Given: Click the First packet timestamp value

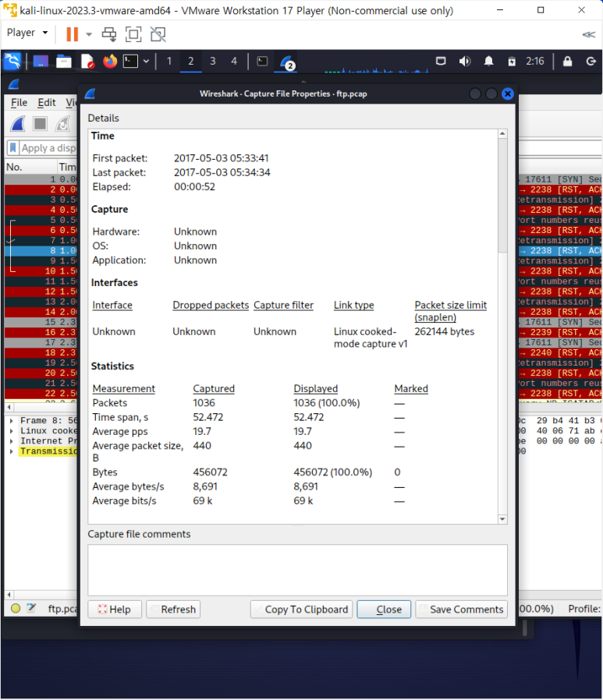Looking at the screenshot, I should (x=221, y=158).
